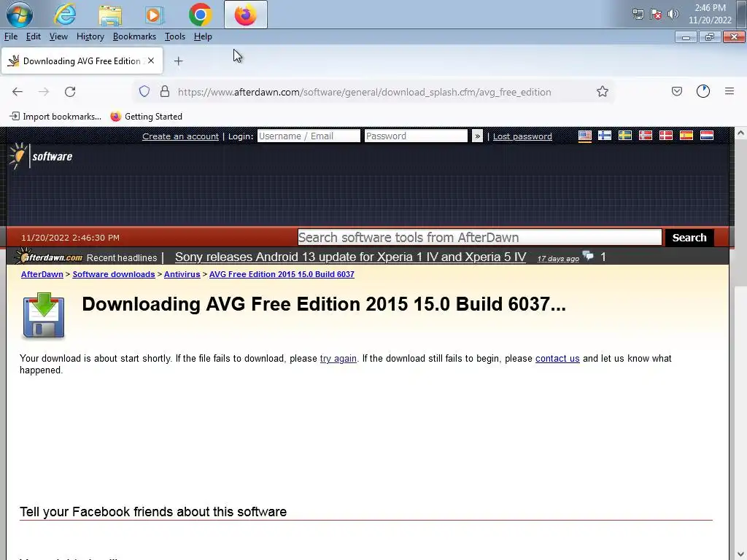This screenshot has width=747, height=560.
Task: Click AVG Free Edition 2015 breadcrumb link
Action: 282,274
